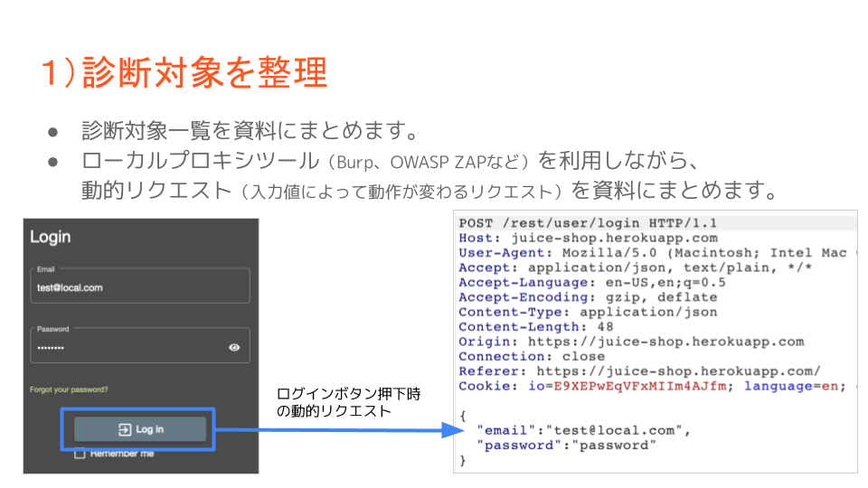Click the bullet 診断対象一覧を資料にまとめます

coord(250,130)
